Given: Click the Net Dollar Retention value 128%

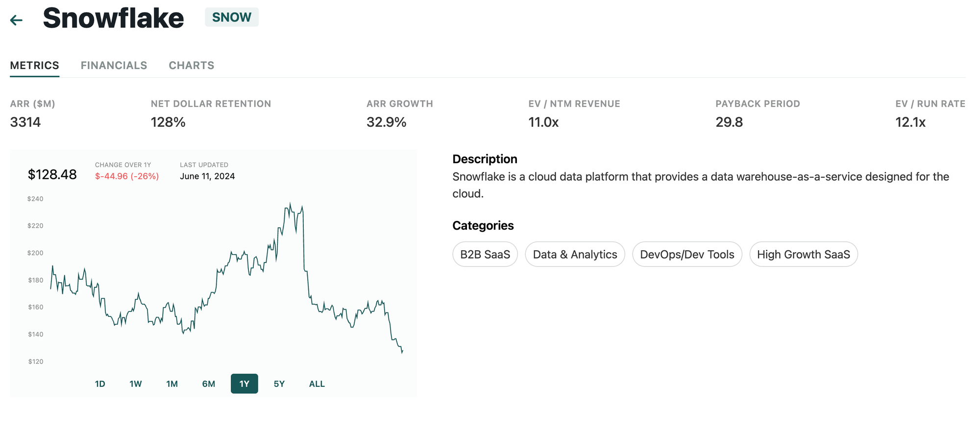Looking at the screenshot, I should click(x=168, y=122).
